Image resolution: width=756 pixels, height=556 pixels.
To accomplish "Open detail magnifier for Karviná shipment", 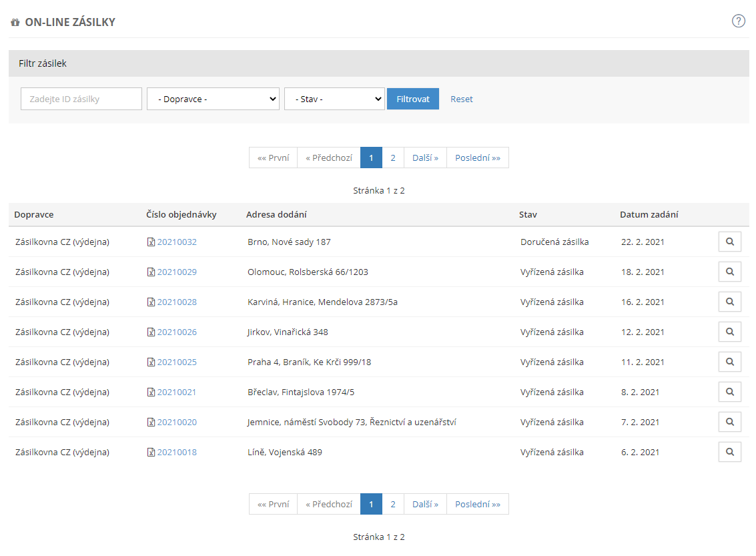I will pyautogui.click(x=729, y=302).
